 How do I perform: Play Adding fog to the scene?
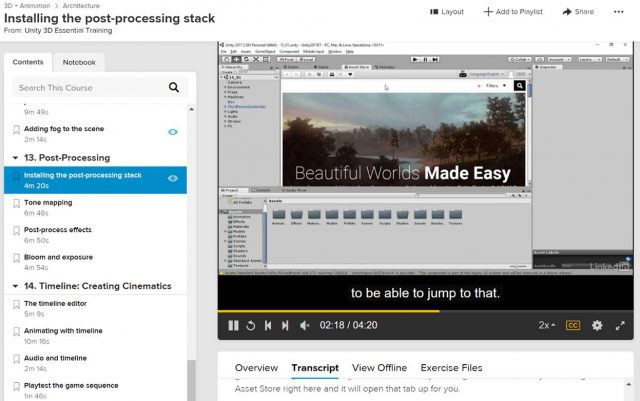[x=64, y=129]
